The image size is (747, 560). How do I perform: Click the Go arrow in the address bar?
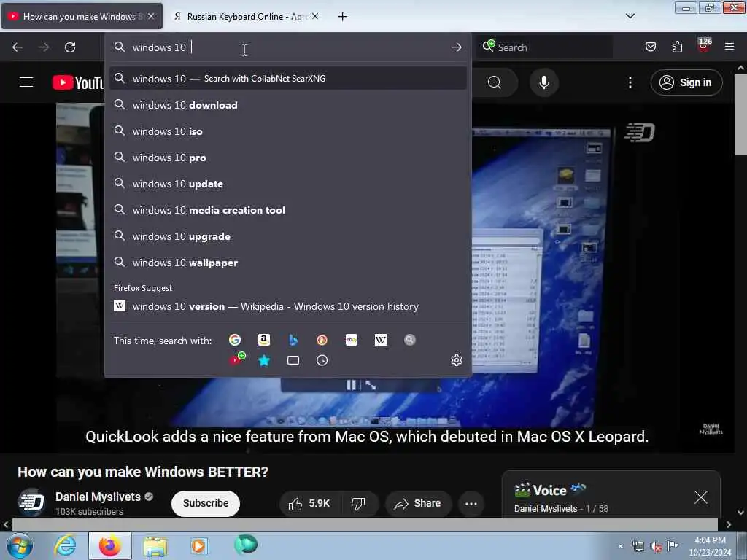pos(457,47)
